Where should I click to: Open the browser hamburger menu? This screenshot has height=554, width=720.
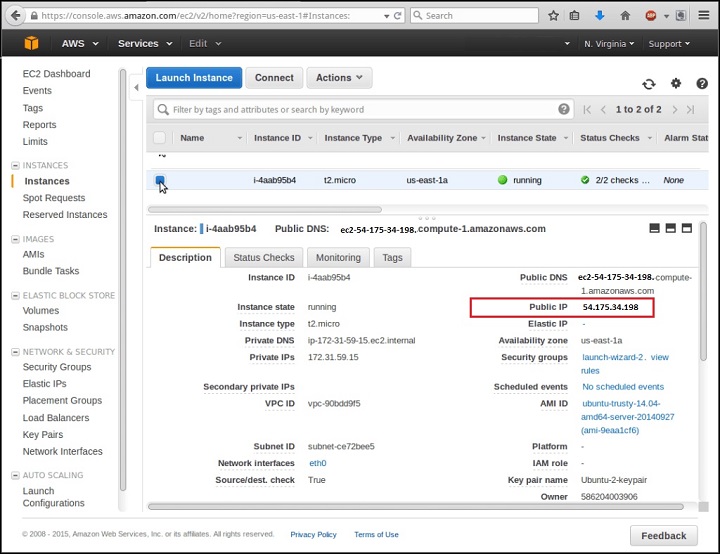(x=704, y=15)
